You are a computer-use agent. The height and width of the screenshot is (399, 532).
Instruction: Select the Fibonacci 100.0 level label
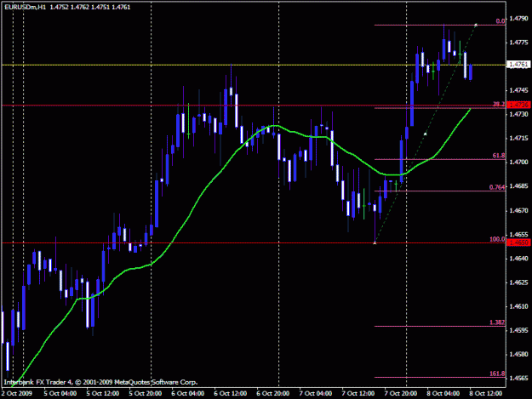coord(497,239)
